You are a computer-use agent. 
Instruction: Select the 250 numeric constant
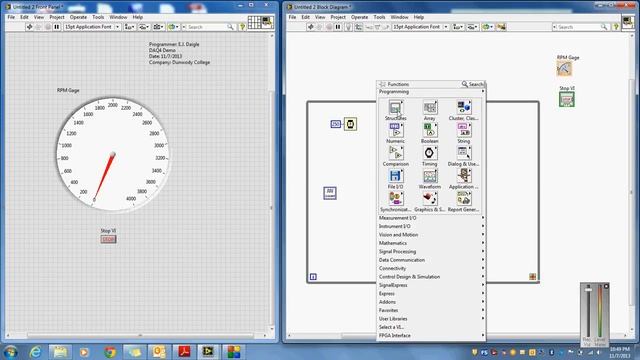click(x=336, y=124)
